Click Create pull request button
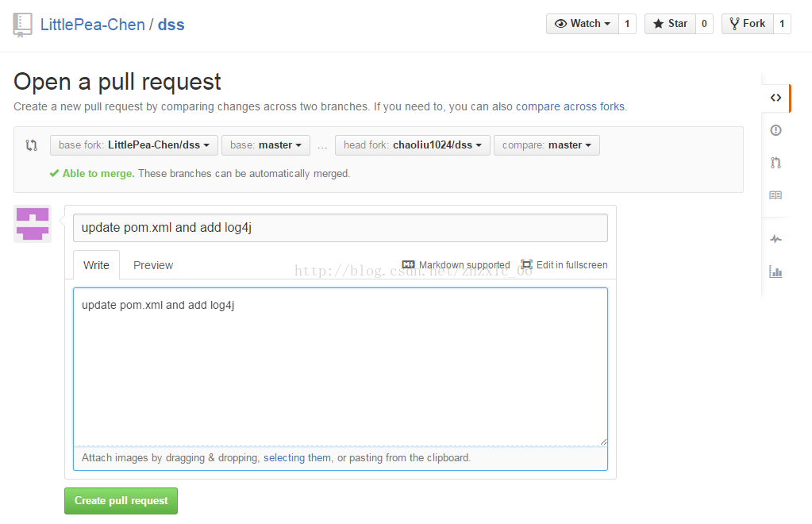The width and height of the screenshot is (812, 524). point(121,501)
